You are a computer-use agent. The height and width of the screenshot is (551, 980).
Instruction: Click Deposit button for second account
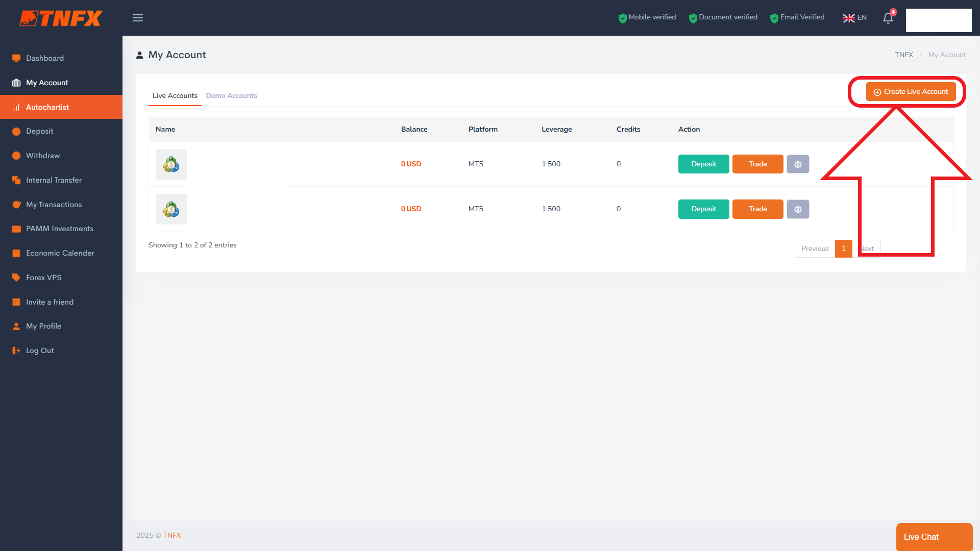703,209
